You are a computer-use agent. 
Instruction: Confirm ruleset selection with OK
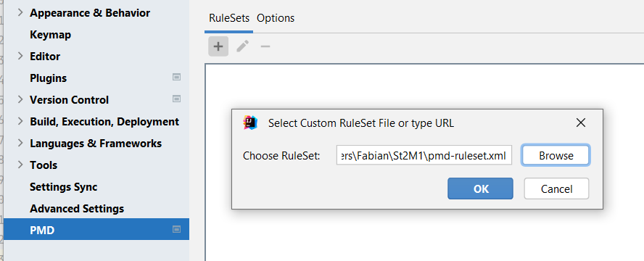click(x=480, y=188)
